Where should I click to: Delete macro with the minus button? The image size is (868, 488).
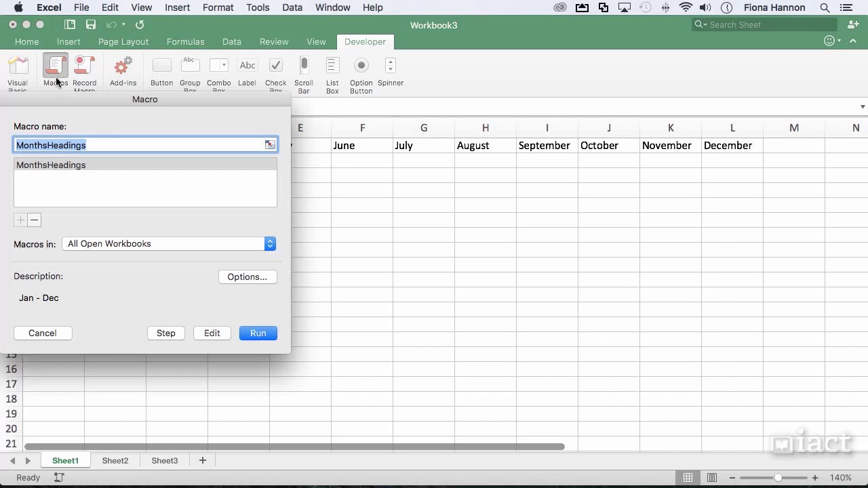pos(34,220)
